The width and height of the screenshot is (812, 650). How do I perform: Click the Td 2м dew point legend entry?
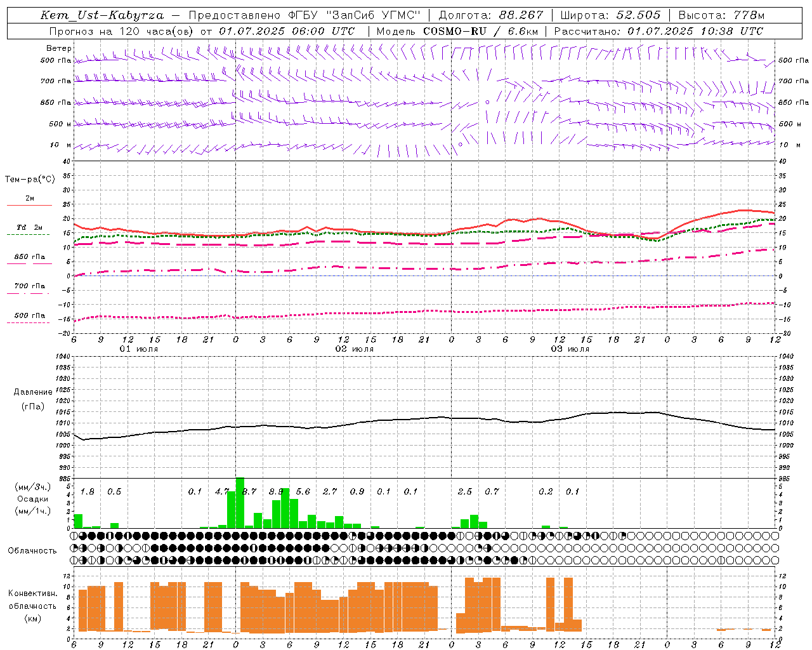pos(29,227)
